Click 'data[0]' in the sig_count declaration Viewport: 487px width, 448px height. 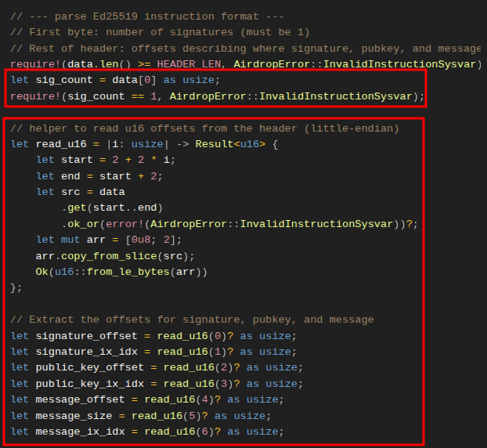[x=135, y=80]
